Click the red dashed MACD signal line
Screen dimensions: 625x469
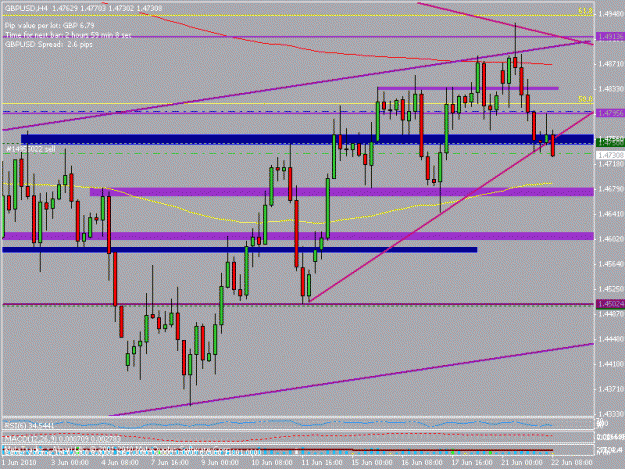tap(279, 438)
